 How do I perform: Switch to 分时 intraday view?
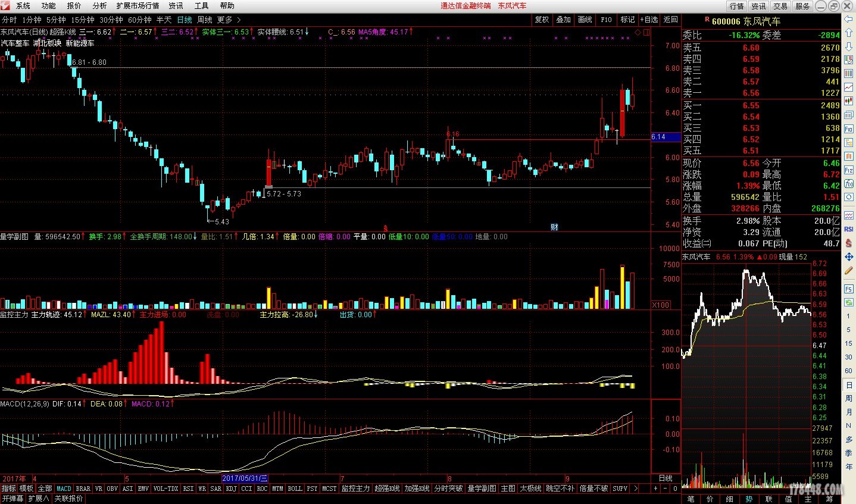click(10, 20)
